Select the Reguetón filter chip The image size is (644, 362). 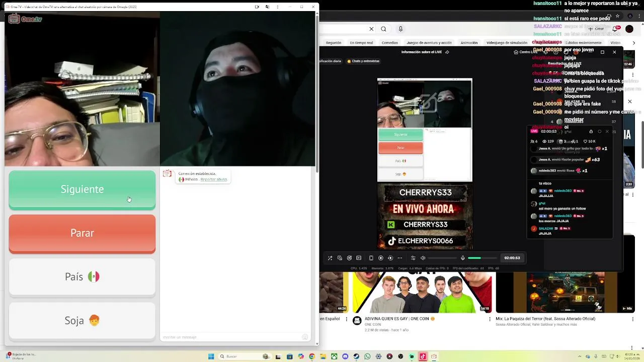(x=334, y=43)
